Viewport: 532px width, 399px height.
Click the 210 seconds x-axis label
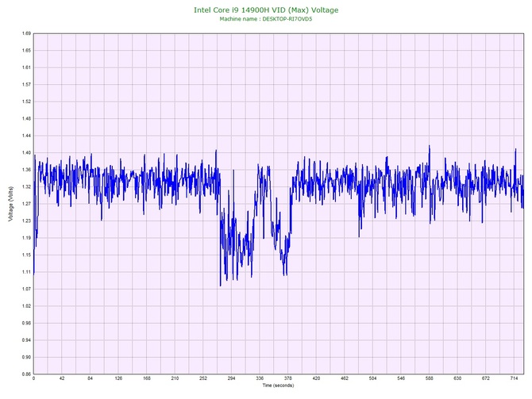175,378
